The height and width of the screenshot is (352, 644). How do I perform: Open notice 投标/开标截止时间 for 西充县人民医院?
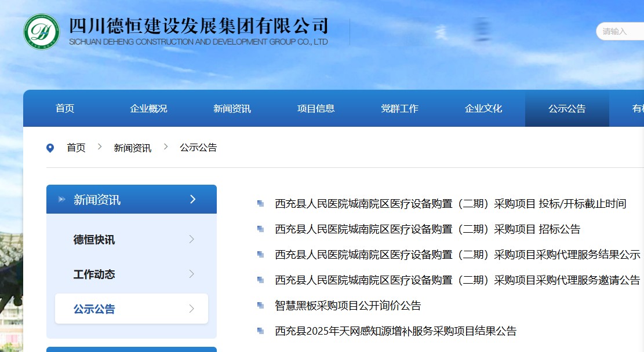(450, 203)
